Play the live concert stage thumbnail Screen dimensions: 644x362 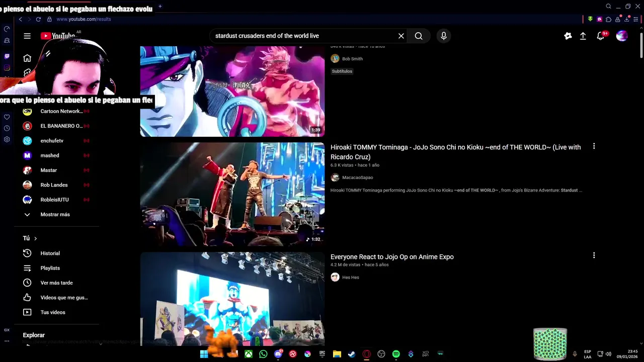(x=232, y=194)
